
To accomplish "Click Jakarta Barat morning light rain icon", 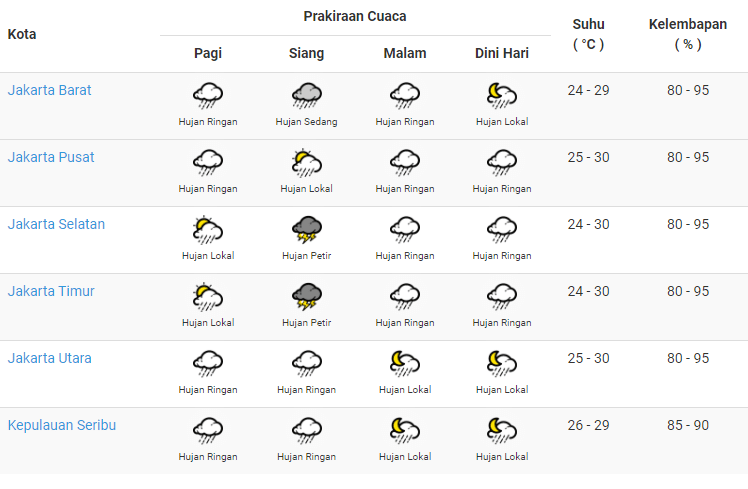I will 208,96.
